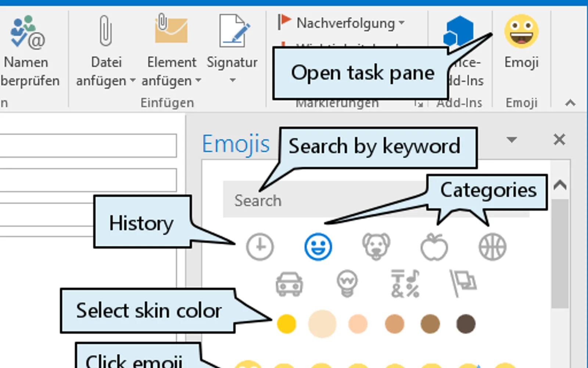Screen dimensions: 588x368
Task: Choose the medium skin tone swatch
Action: 394,324
